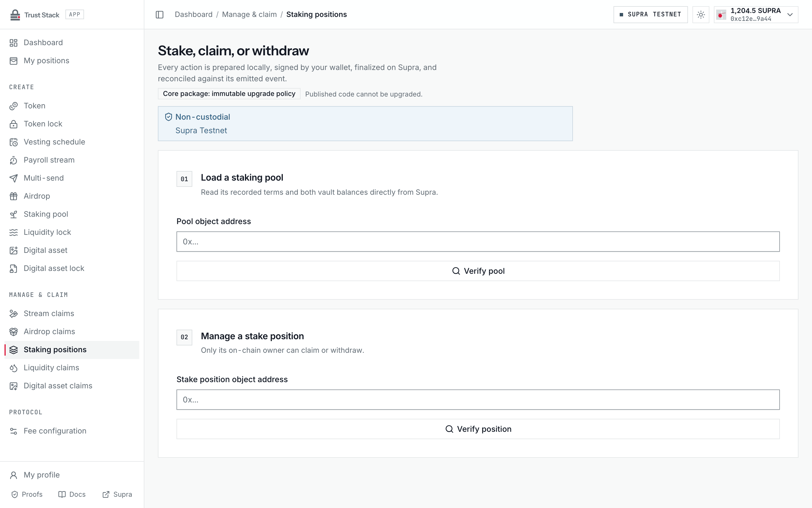Image resolution: width=812 pixels, height=508 pixels.
Task: Click the Trust Stack logo
Action: click(x=35, y=15)
